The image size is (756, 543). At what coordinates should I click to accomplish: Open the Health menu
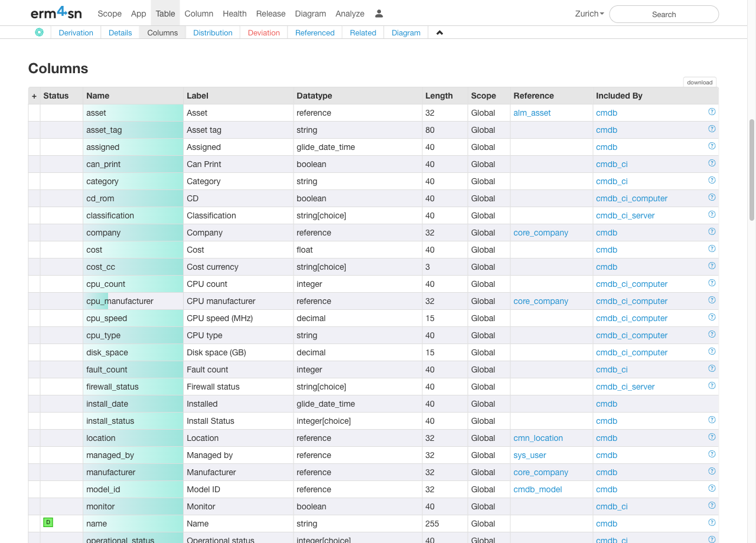point(234,14)
